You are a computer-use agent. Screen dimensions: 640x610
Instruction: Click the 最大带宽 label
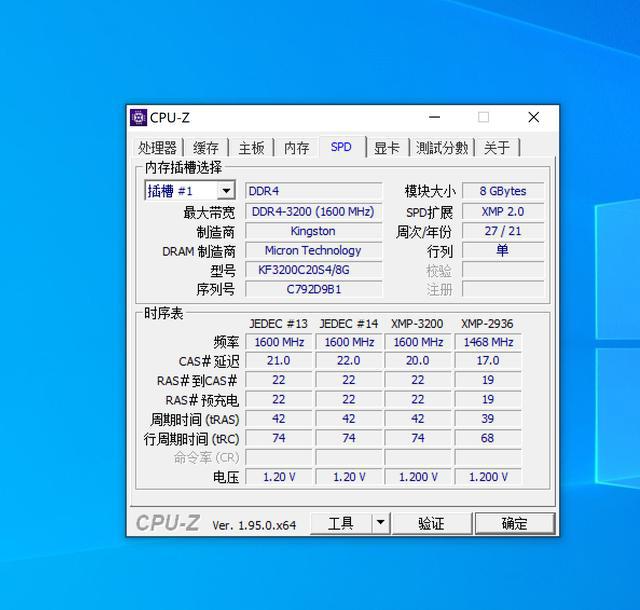(209, 212)
